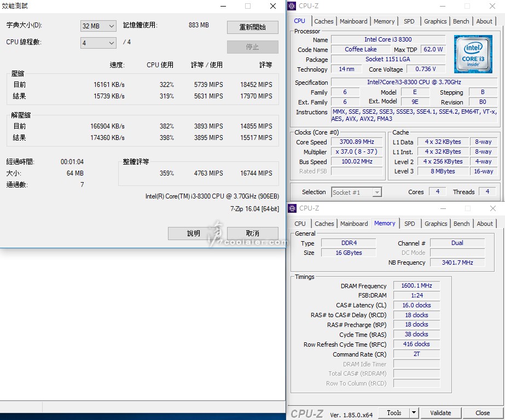Switch to Caches tab in top CPU-Z window
The height and width of the screenshot is (420, 505).
pos(324,21)
